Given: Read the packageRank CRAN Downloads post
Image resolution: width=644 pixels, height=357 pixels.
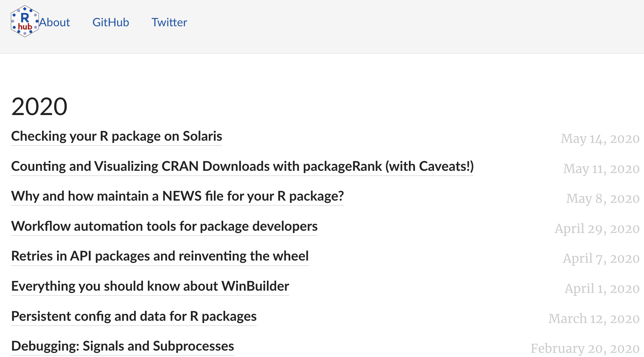Looking at the screenshot, I should click(242, 166).
